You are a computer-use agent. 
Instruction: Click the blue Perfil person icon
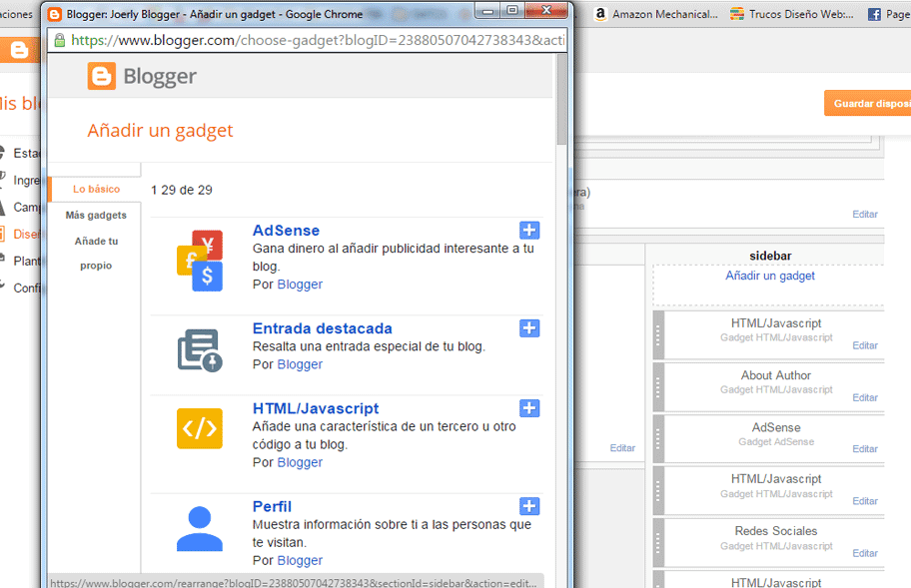coord(200,529)
